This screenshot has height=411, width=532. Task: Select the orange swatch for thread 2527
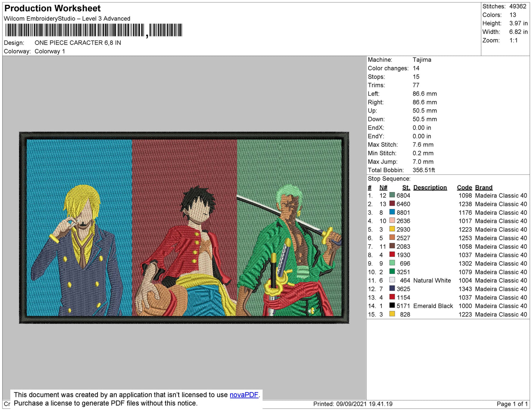[392, 238]
